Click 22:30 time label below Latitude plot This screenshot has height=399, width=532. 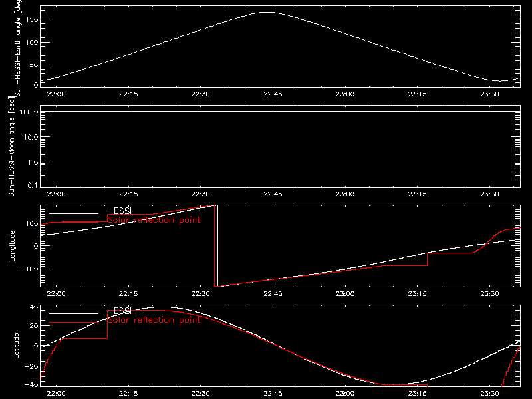(201, 394)
